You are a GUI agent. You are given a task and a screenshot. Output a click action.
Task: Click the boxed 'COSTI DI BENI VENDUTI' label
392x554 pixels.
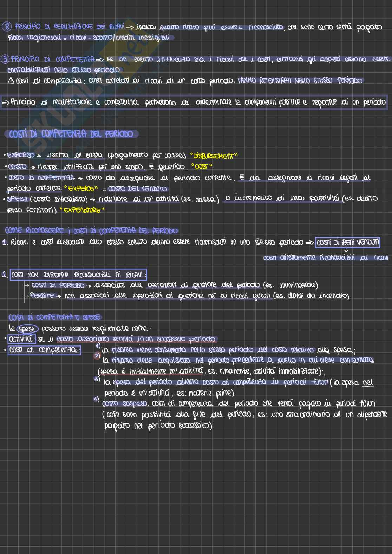coord(347,242)
